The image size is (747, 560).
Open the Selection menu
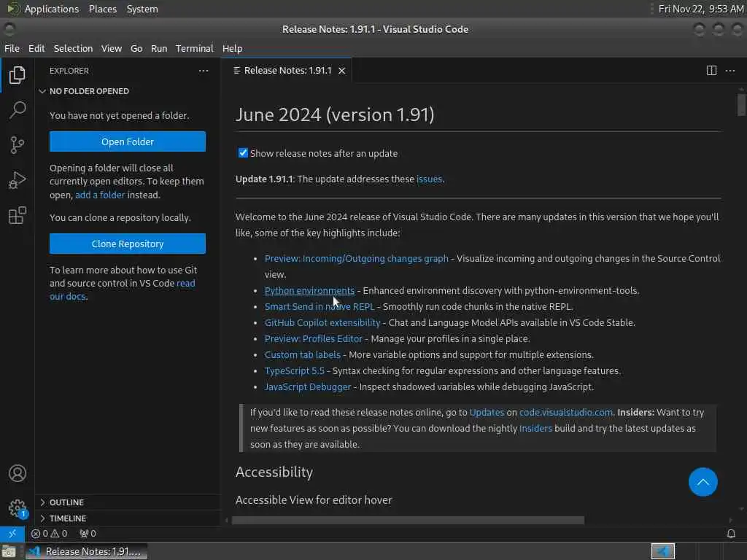[x=73, y=49]
